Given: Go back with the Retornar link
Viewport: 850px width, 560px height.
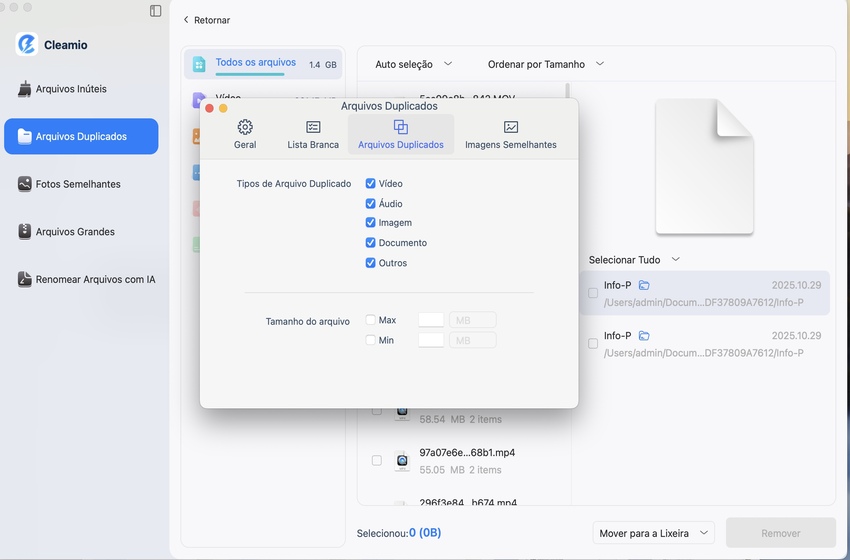Looking at the screenshot, I should pyautogui.click(x=207, y=20).
